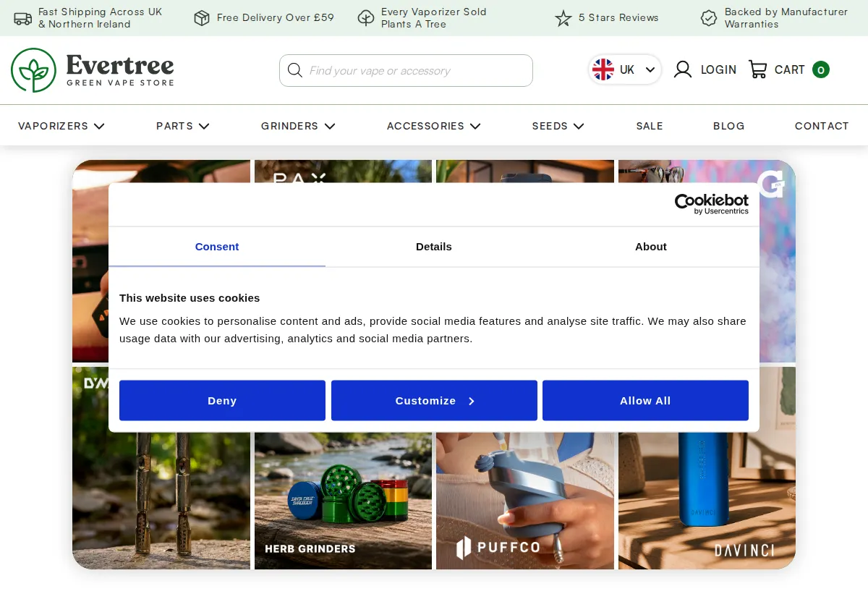Image resolution: width=868 pixels, height=615 pixels.
Task: Open the PAX image tile
Action: point(343,171)
